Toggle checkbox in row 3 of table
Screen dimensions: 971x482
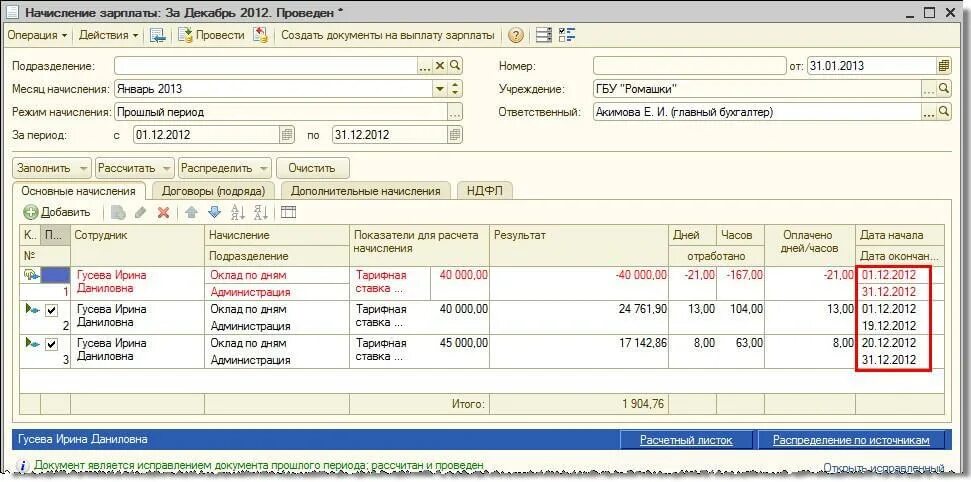(51, 344)
